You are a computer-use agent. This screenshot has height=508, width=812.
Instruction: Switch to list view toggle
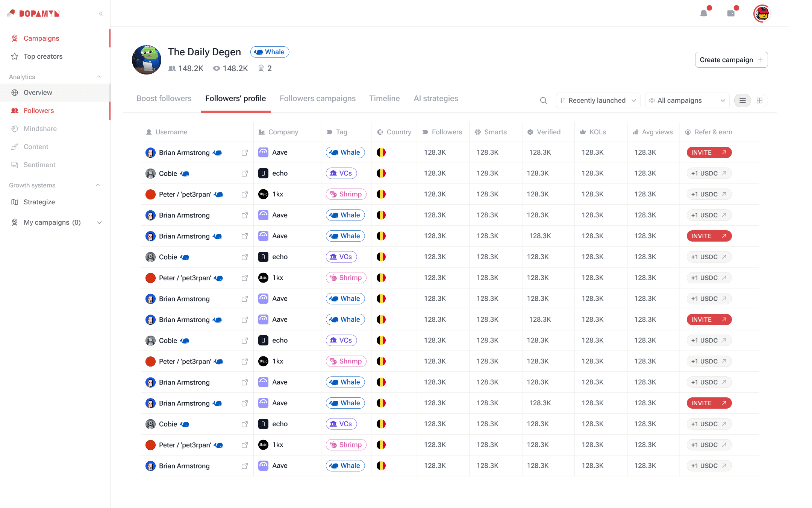742,100
